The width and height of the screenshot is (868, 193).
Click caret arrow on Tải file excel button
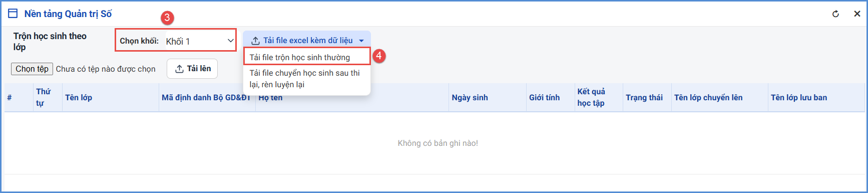(x=361, y=41)
